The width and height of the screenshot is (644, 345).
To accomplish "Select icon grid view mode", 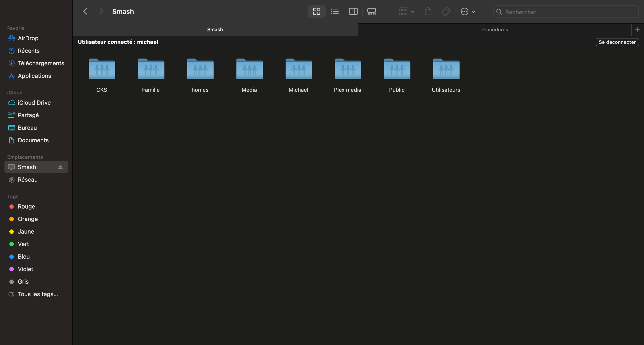I will pyautogui.click(x=316, y=11).
